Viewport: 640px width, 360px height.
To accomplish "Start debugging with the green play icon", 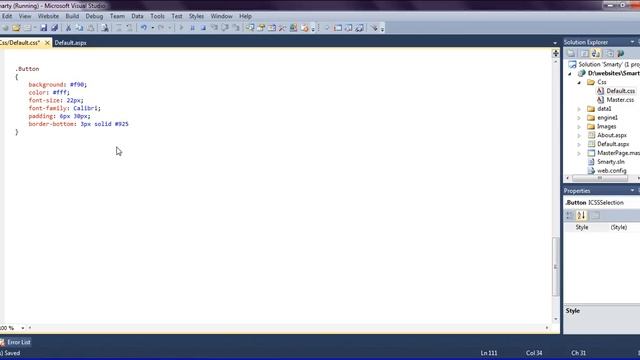I will pos(181,28).
